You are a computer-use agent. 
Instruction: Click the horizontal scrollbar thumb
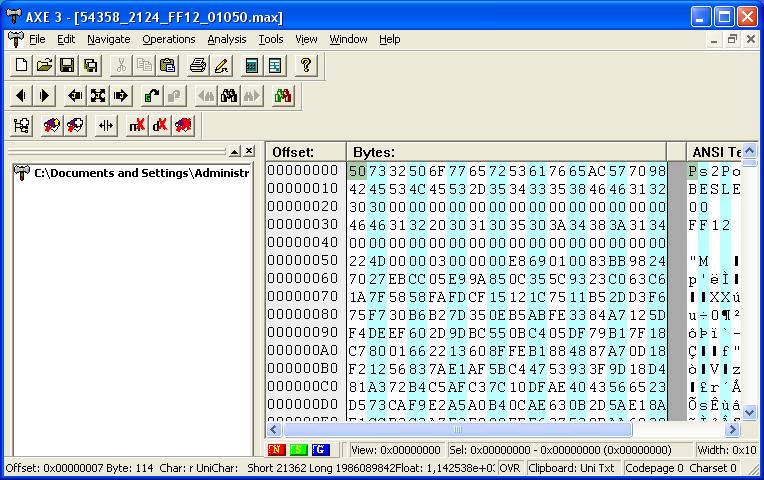458,429
